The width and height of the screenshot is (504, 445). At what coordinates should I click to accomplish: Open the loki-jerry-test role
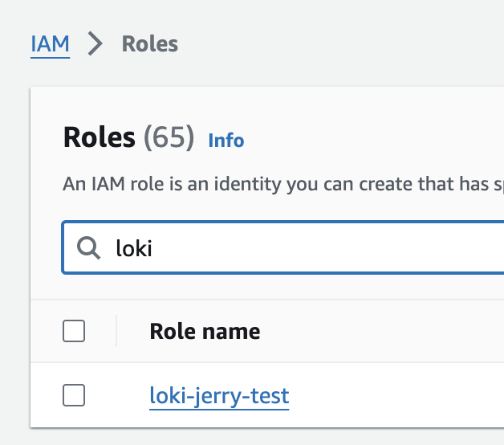click(219, 395)
